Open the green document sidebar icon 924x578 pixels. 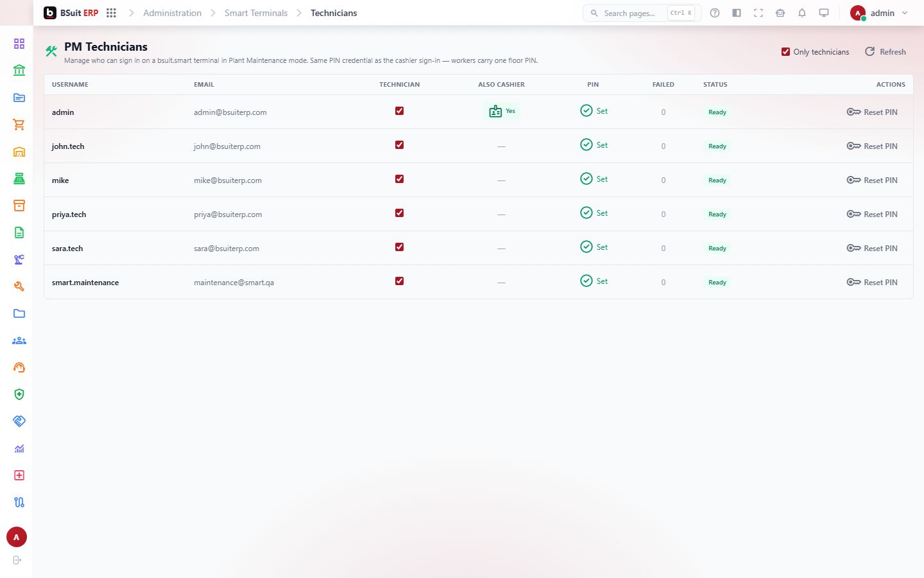(x=19, y=232)
